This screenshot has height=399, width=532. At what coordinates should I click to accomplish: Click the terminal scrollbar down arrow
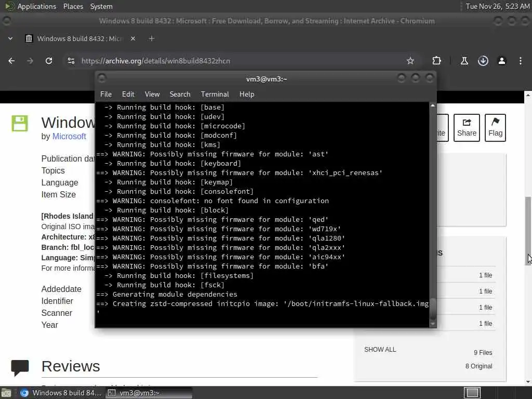click(x=433, y=324)
